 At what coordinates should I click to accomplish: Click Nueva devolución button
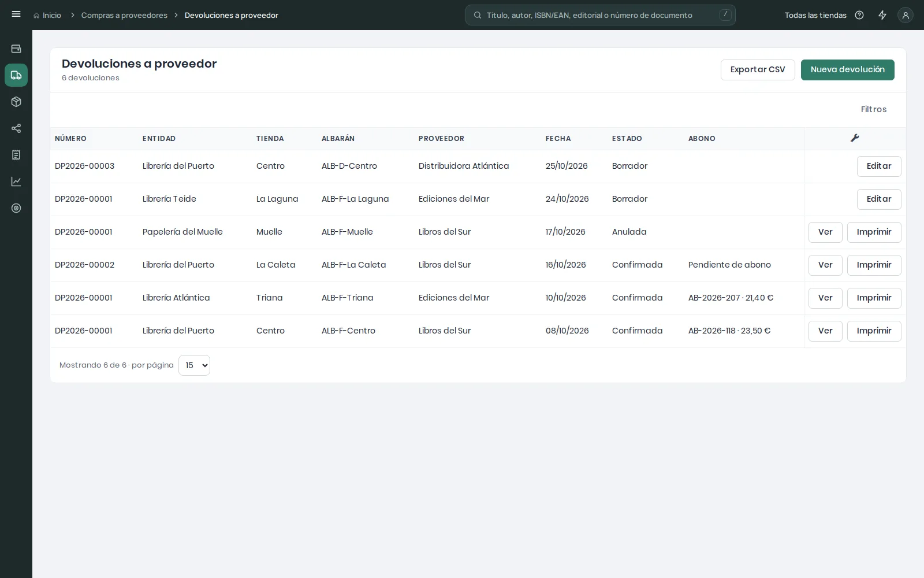pos(847,70)
